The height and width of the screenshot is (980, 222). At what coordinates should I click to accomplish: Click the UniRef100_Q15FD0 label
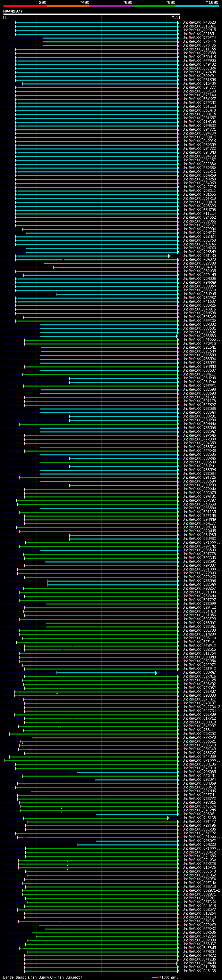199,84
